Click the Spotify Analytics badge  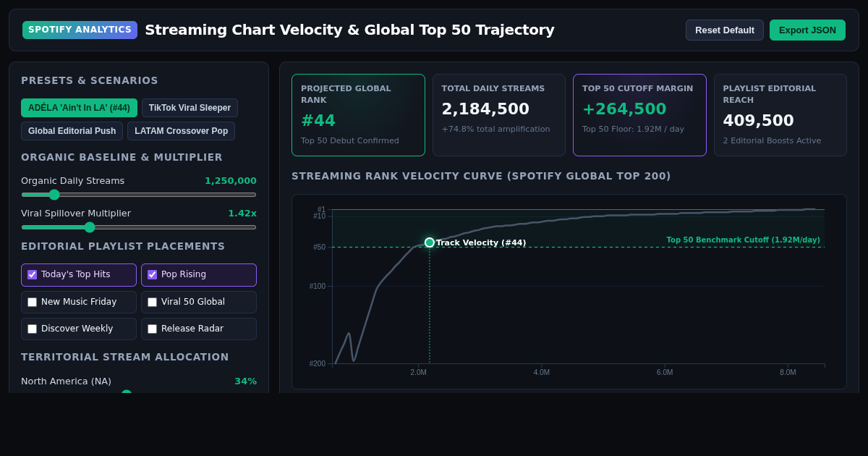80,30
